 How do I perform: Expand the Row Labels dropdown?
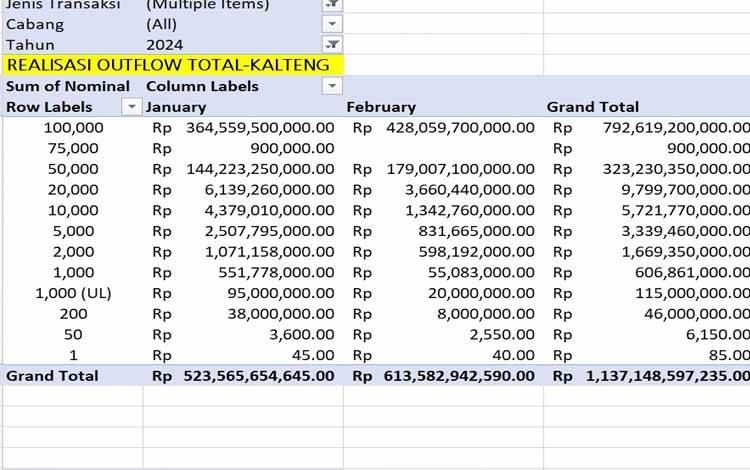pos(132,107)
